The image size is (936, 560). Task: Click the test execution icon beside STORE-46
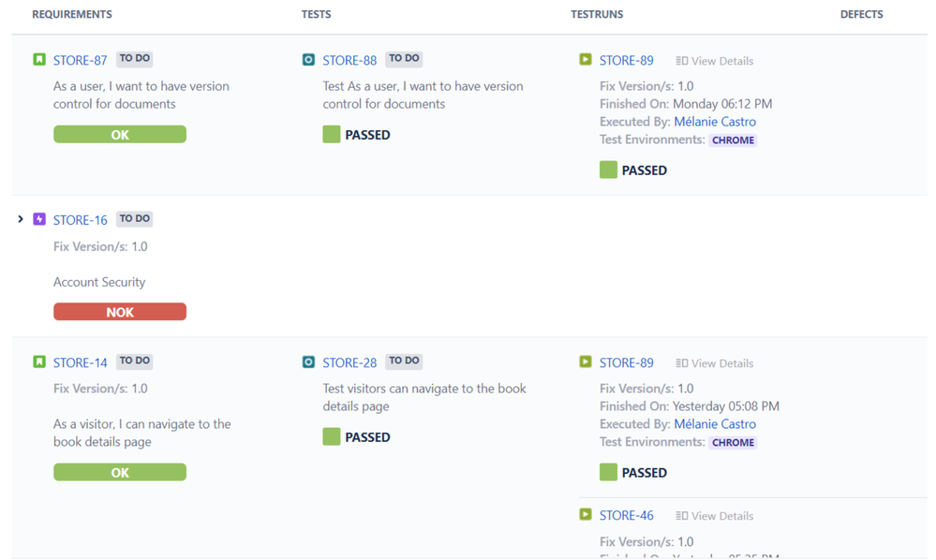coord(586,515)
